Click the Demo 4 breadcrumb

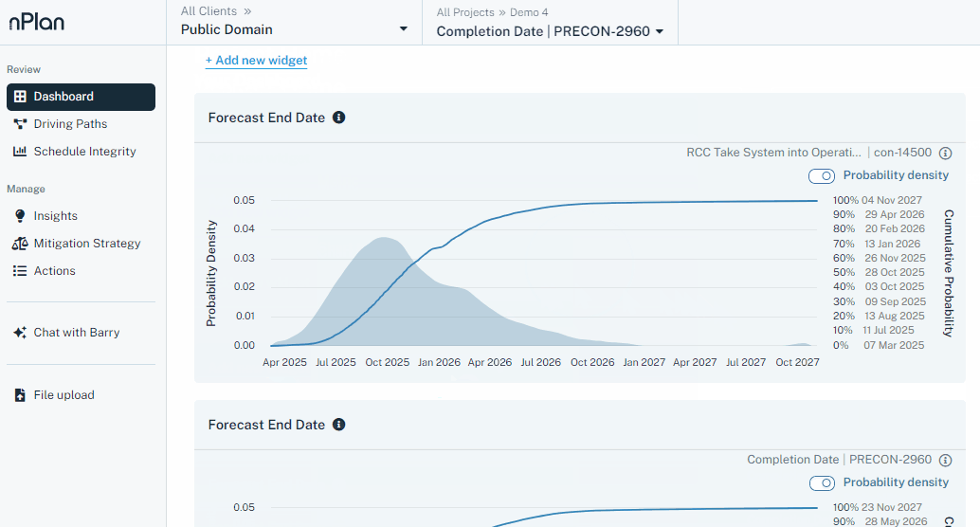click(529, 12)
